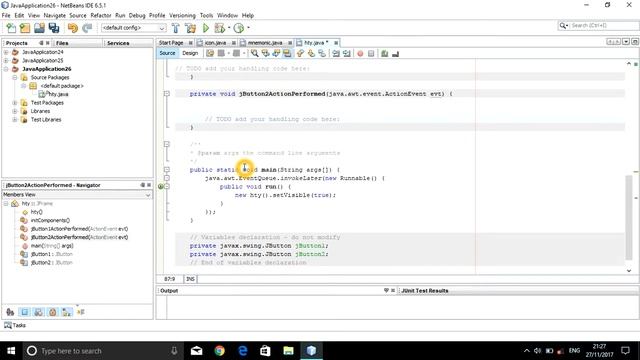Viewport: 640px width, 360px height.
Task: Switch to the icon.java tab
Action: tap(216, 42)
